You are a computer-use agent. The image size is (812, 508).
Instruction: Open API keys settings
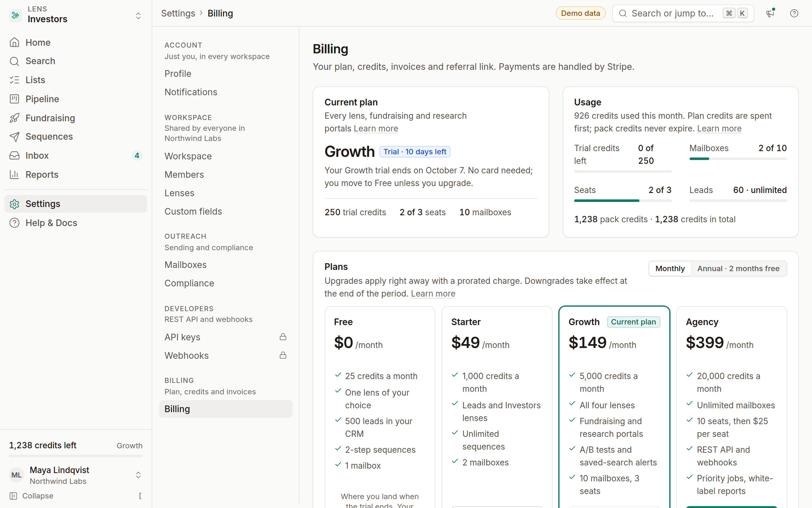click(226, 337)
